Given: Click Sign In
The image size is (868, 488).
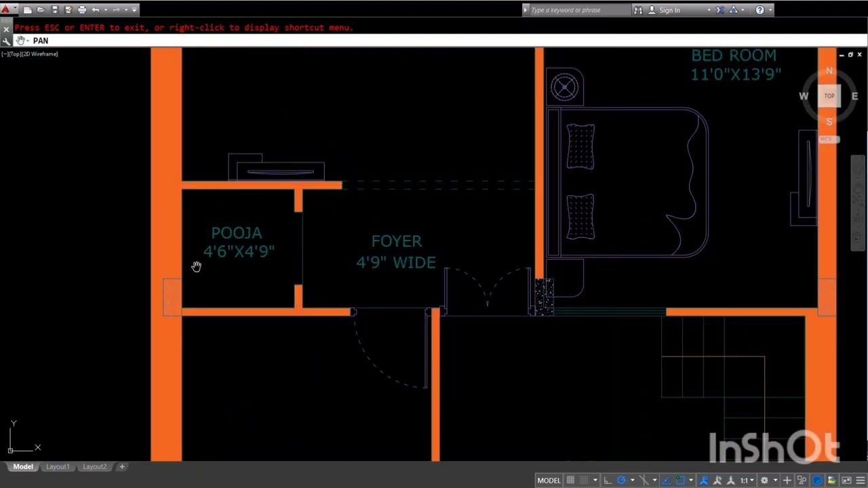Looking at the screenshot, I should point(669,10).
